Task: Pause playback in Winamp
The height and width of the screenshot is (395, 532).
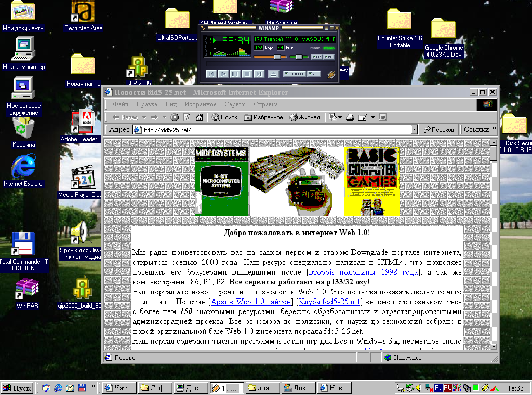Action: (235, 74)
